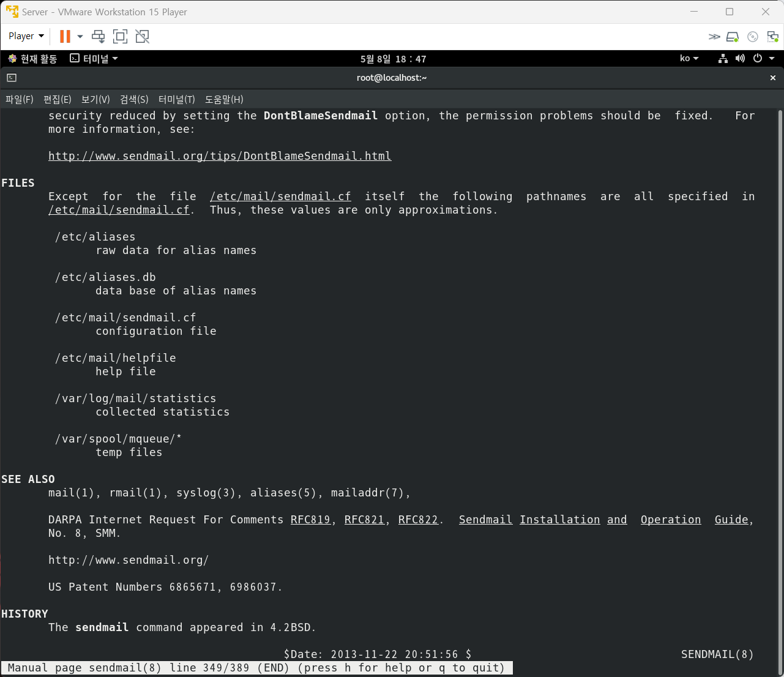
Task: Click the double-chevron expand devices icon
Action: pyautogui.click(x=714, y=37)
